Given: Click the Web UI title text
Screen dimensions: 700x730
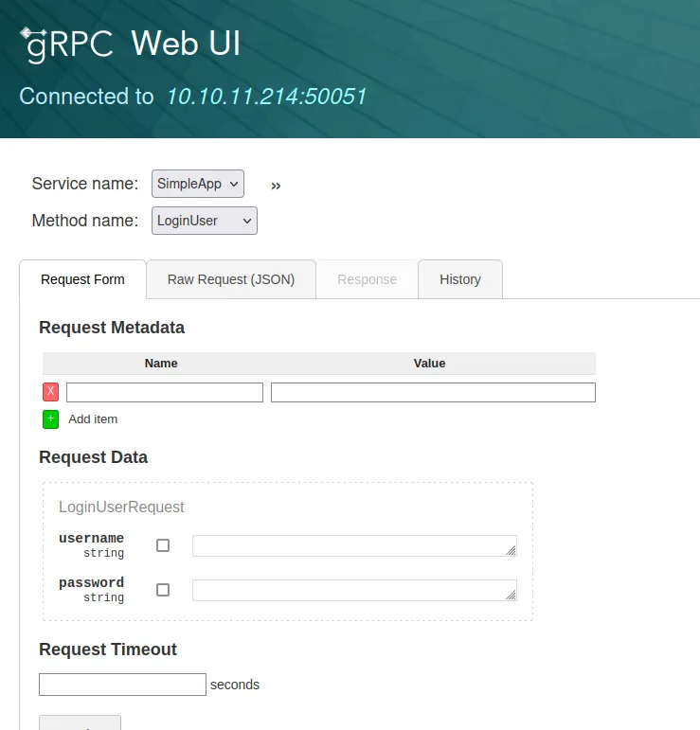Looking at the screenshot, I should (x=186, y=44).
